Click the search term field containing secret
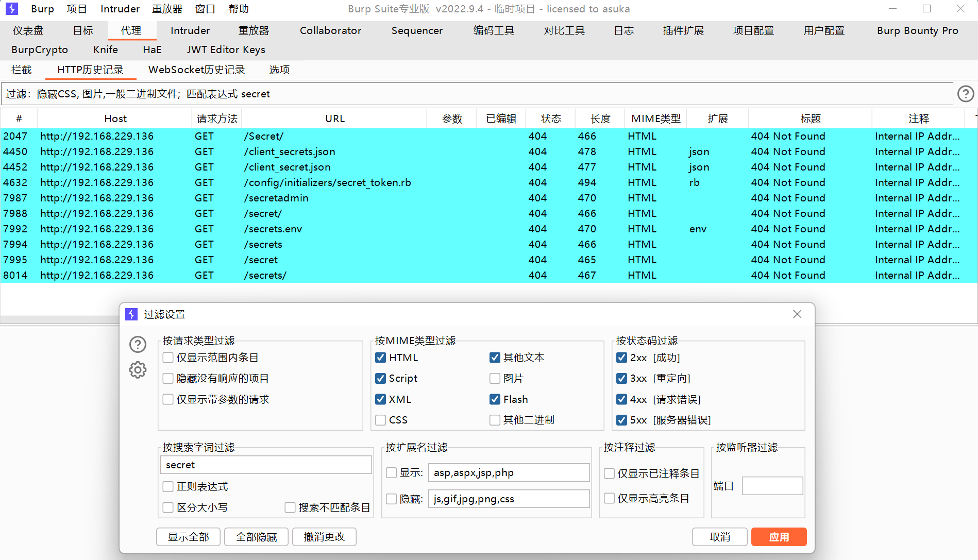Image resolution: width=978 pixels, height=560 pixels. point(266,465)
